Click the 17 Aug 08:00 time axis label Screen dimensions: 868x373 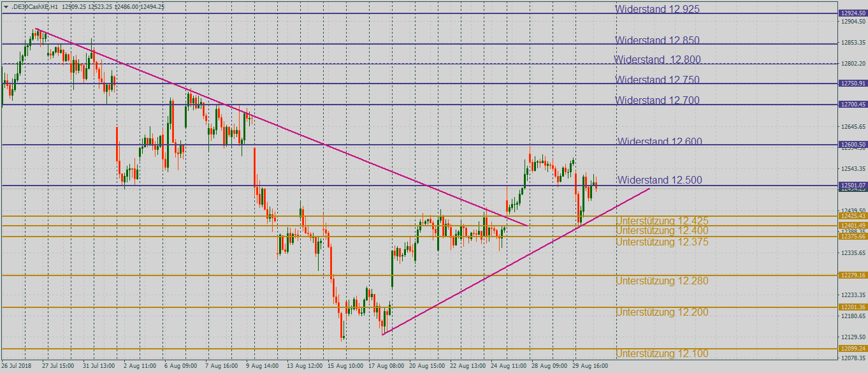[387, 367]
